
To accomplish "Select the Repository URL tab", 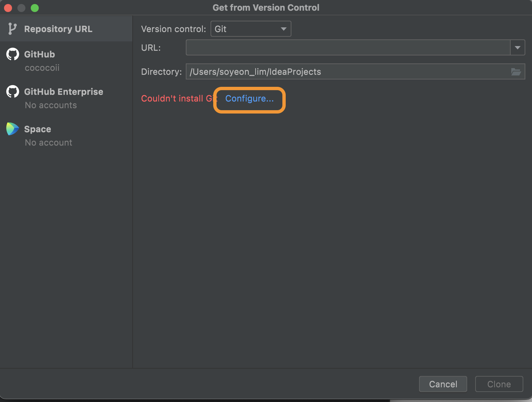I will pyautogui.click(x=66, y=29).
